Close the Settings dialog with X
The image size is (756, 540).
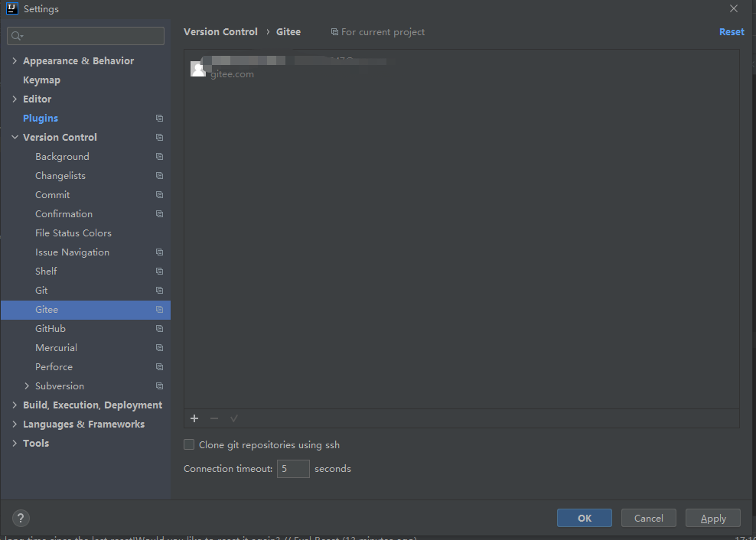pyautogui.click(x=733, y=8)
